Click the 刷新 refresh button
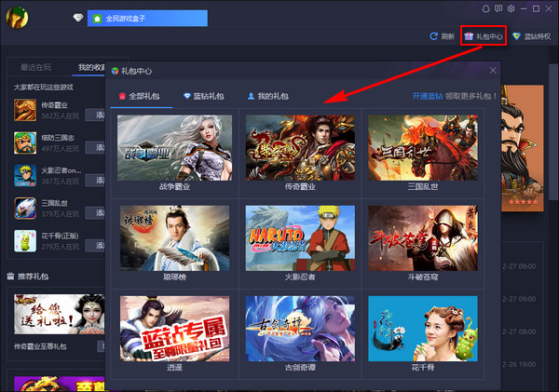 442,36
